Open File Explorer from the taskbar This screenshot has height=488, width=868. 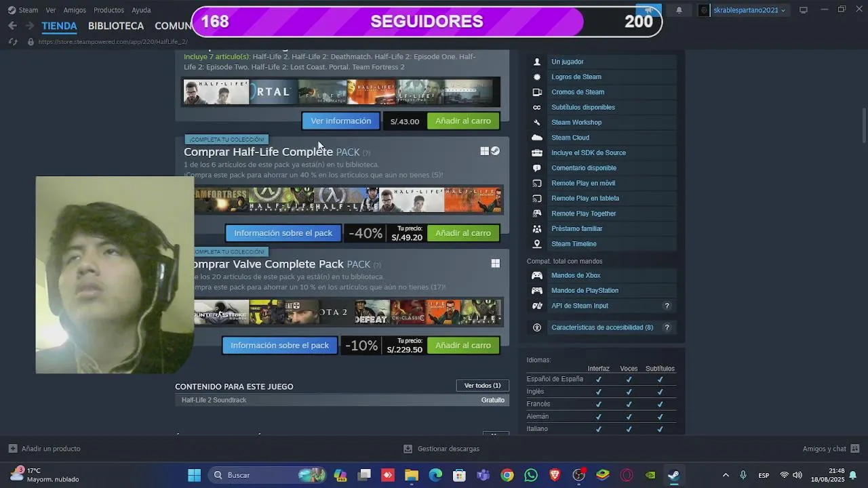point(412,475)
